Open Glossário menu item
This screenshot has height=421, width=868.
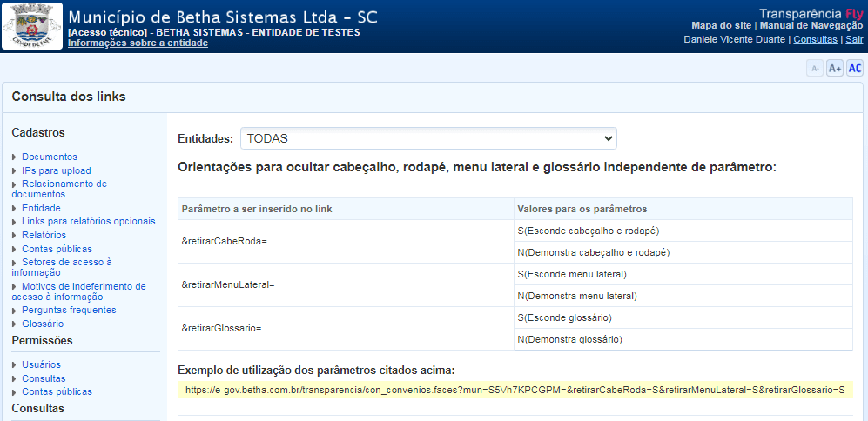pyautogui.click(x=43, y=324)
